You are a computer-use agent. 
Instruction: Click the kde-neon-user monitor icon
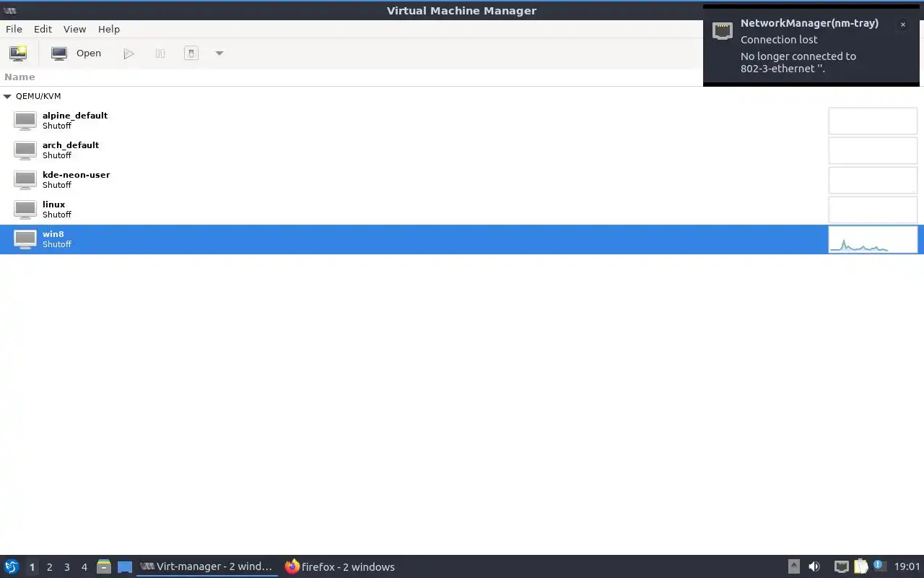pos(25,180)
